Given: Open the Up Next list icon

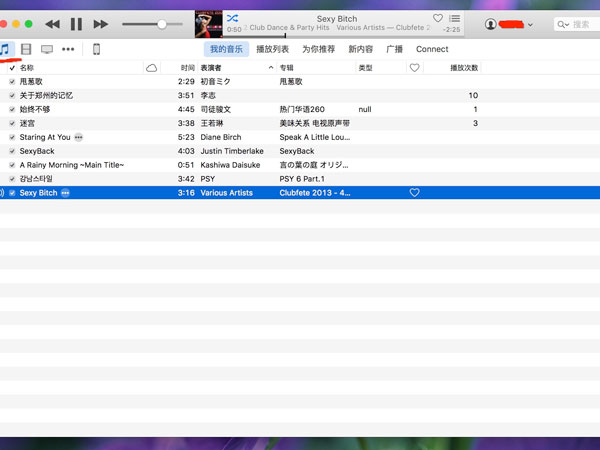Looking at the screenshot, I should tap(455, 18).
